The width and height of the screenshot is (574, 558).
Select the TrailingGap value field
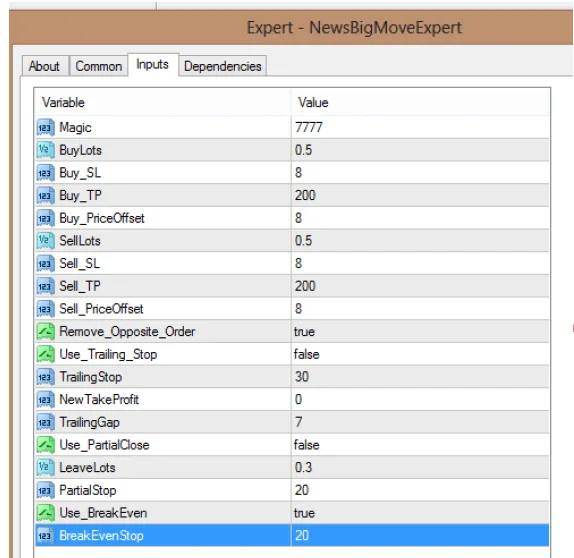pos(420,422)
